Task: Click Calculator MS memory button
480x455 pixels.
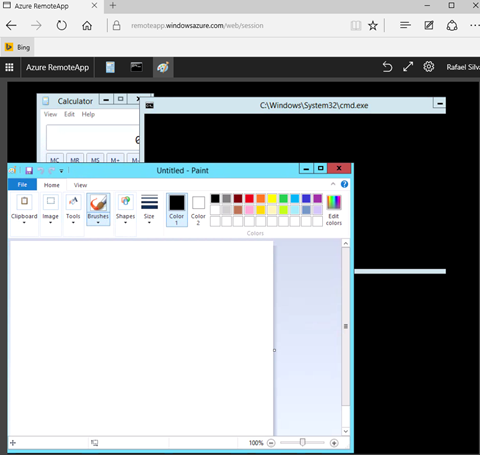Action: point(95,159)
